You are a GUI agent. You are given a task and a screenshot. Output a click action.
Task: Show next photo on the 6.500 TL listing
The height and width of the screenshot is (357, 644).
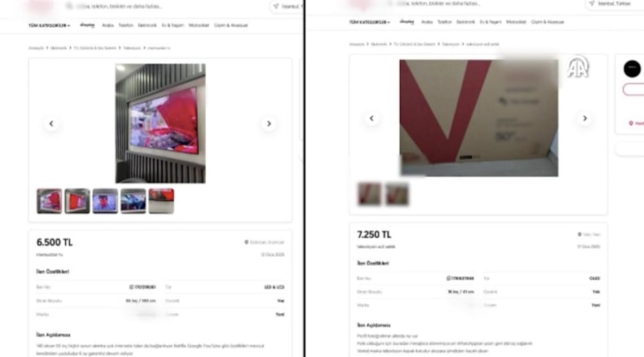pyautogui.click(x=269, y=124)
